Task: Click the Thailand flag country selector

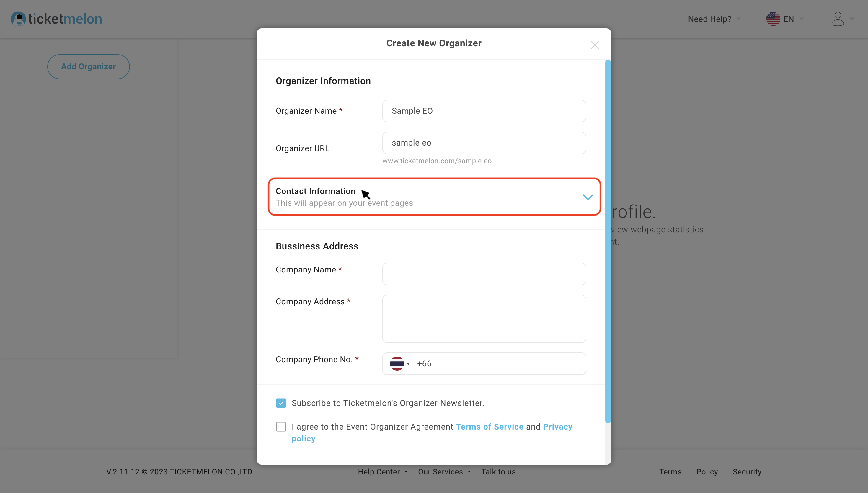Action: [399, 364]
